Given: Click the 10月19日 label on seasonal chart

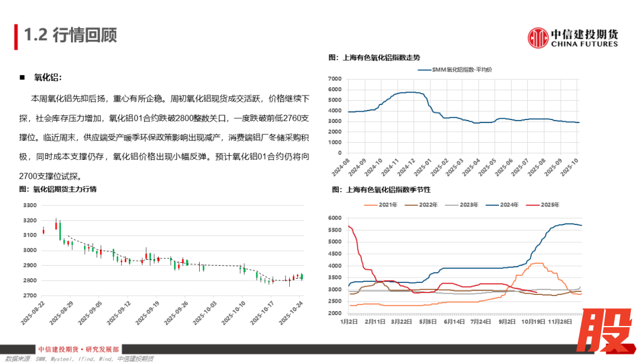Looking at the screenshot, I should click(x=528, y=321).
